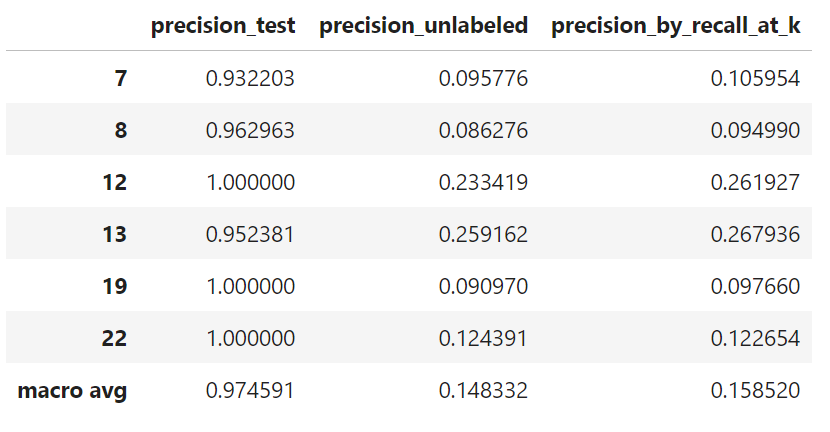Image resolution: width=830 pixels, height=432 pixels.
Task: Click precision_by_recall_at_k value 0.105954
Action: point(756,79)
